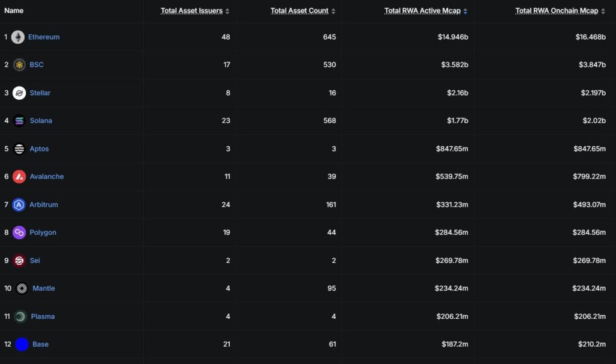Sort by Total Asset Count arrows

[333, 11]
